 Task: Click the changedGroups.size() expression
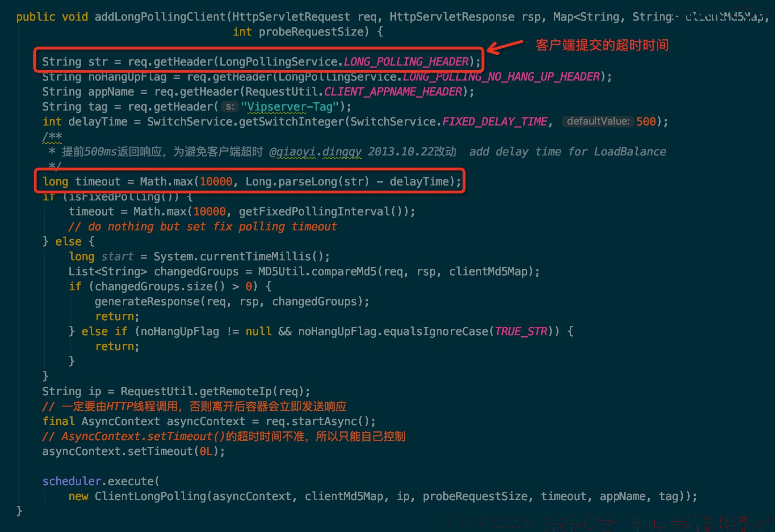coord(160,287)
